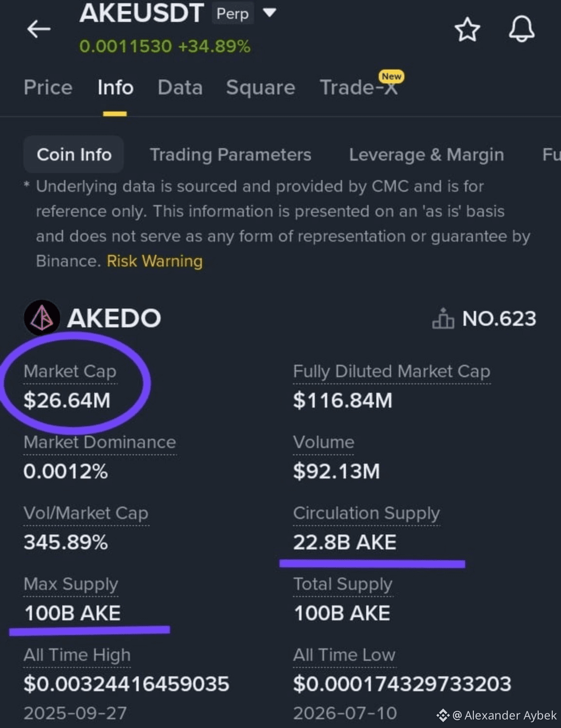Open the Data tab

coord(180,88)
